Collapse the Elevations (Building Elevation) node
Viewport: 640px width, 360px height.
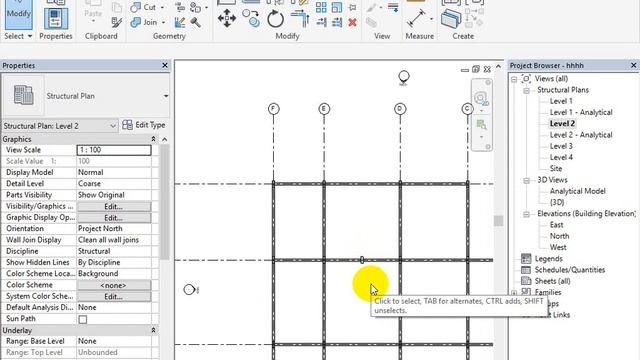click(x=527, y=214)
